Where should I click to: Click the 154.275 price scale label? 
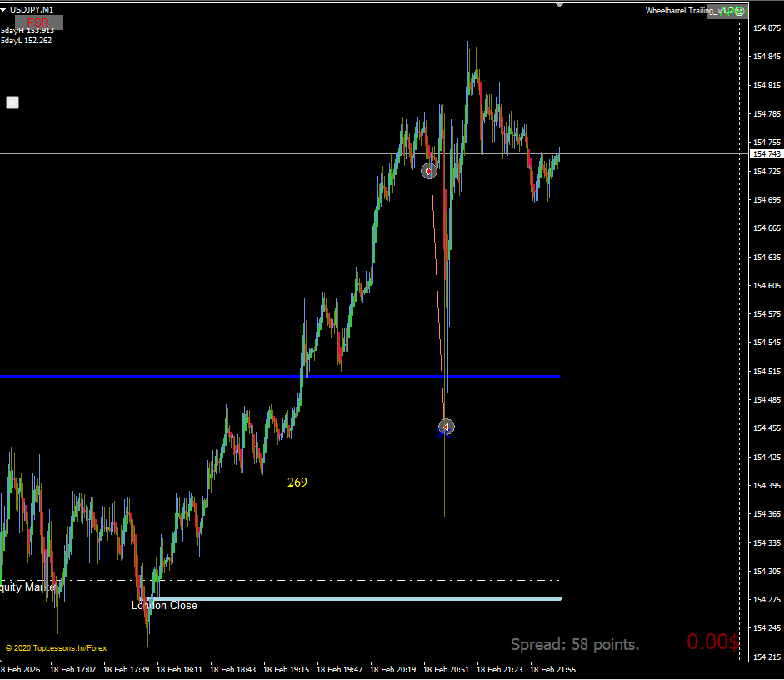point(767,599)
